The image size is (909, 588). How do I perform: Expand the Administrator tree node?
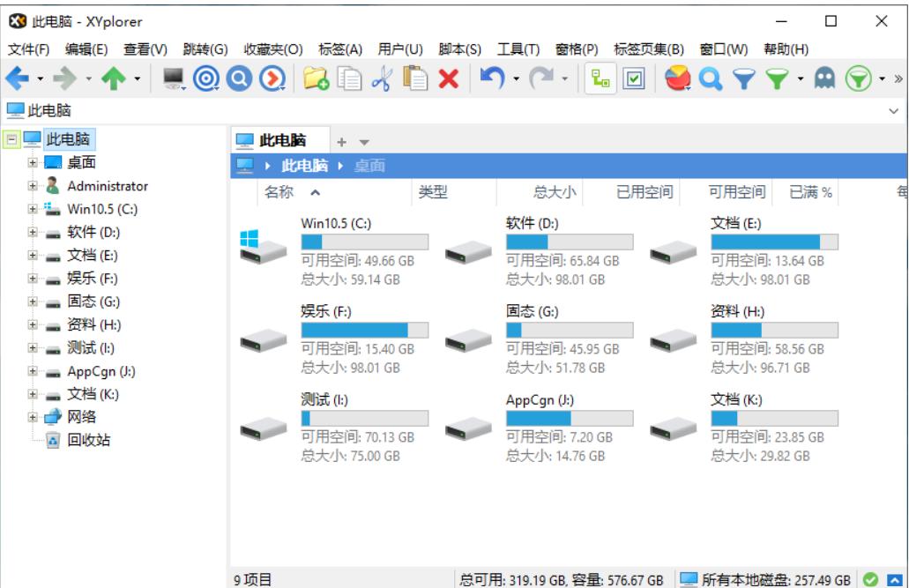[33, 185]
